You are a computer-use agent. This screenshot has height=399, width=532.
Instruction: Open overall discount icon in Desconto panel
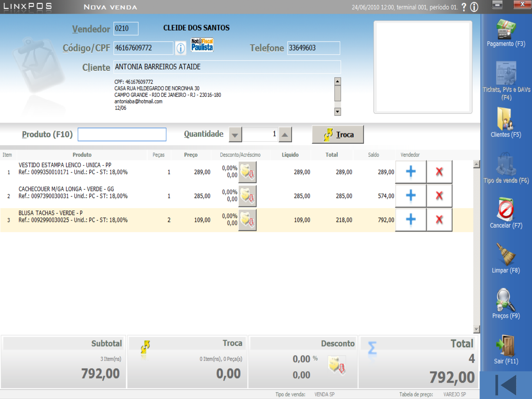[x=337, y=365]
